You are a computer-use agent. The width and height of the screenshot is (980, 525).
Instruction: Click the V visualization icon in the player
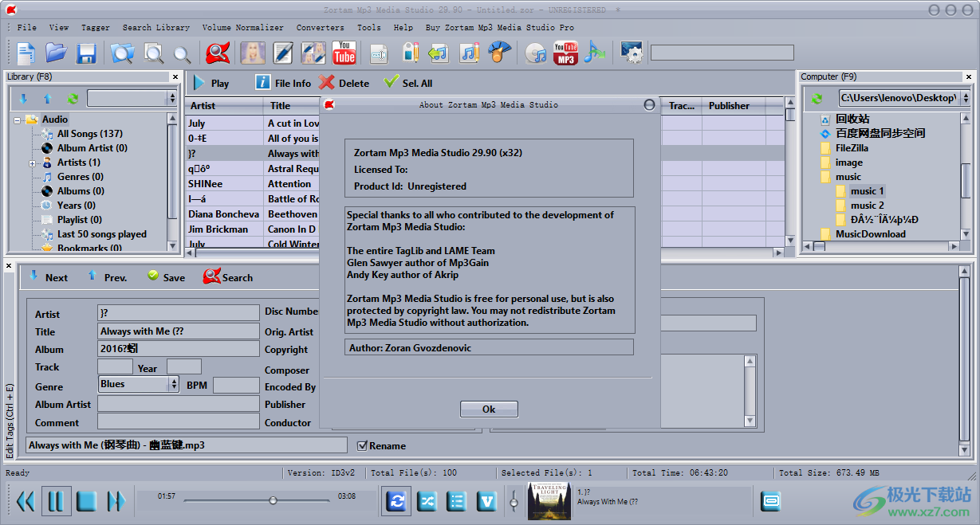(x=486, y=500)
